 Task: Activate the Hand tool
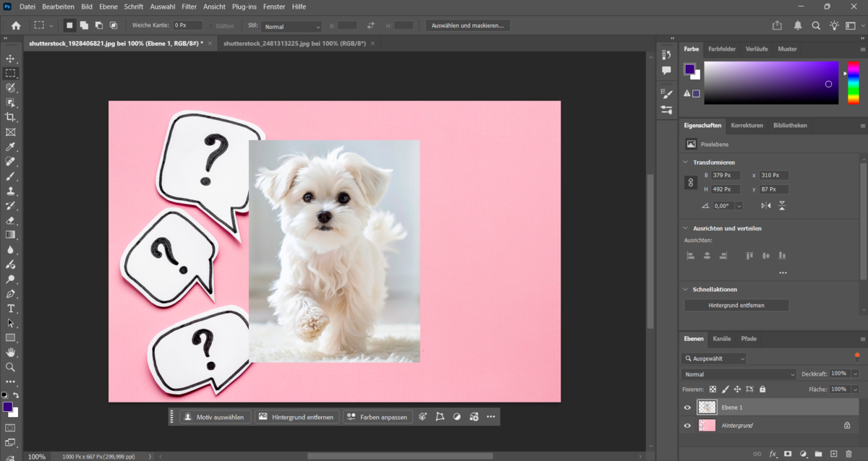pyautogui.click(x=10, y=353)
